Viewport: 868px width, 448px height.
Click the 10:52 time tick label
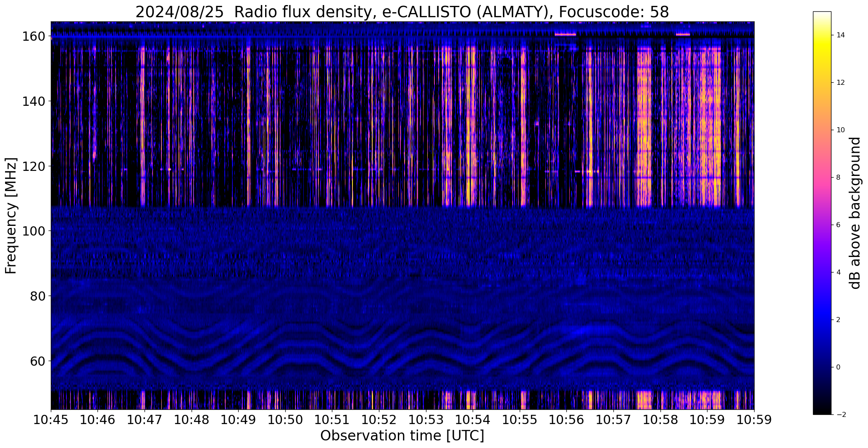pos(379,420)
